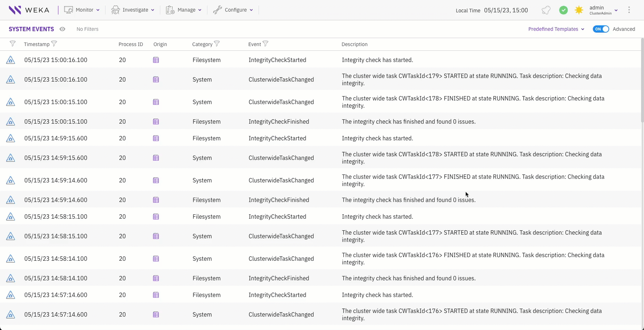Open the Monitor menu
The height and width of the screenshot is (330, 644).
click(82, 10)
